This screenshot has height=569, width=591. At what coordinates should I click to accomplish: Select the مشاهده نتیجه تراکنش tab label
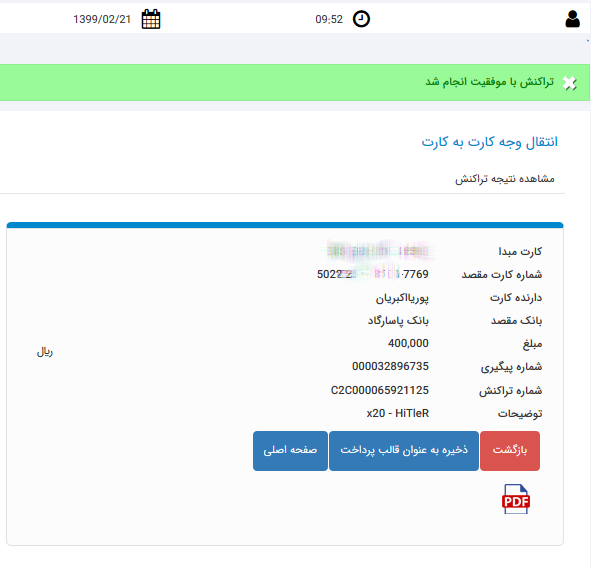pos(505,179)
